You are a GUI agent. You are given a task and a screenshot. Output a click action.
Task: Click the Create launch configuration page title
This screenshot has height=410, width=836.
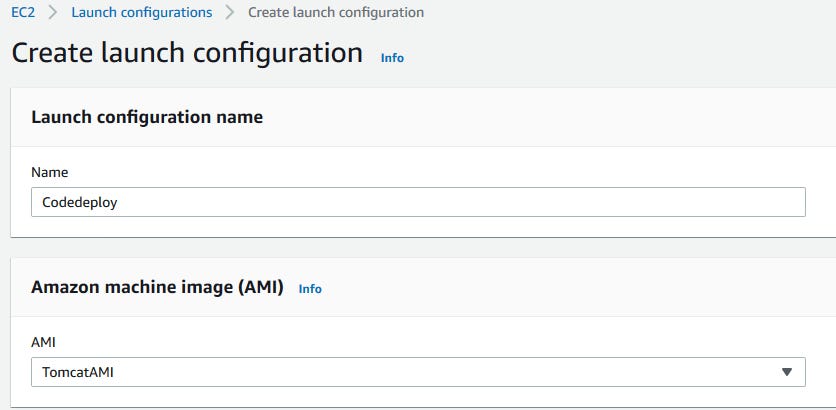[187, 53]
